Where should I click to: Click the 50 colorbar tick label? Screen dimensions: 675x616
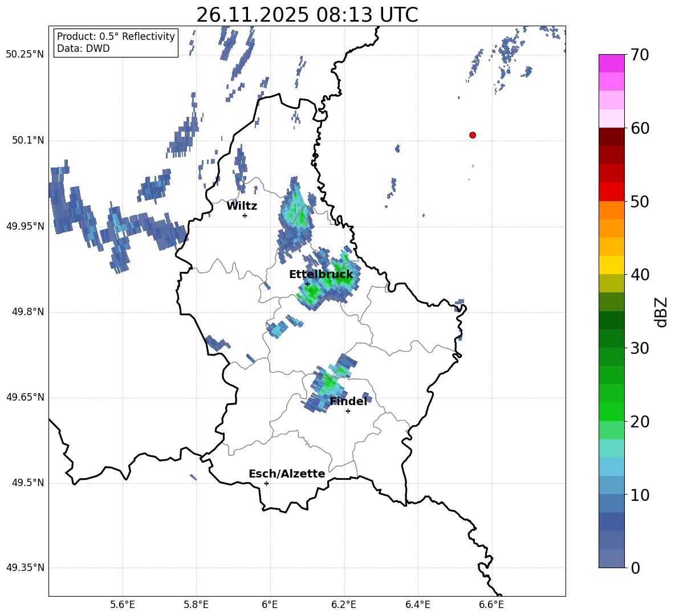[640, 202]
